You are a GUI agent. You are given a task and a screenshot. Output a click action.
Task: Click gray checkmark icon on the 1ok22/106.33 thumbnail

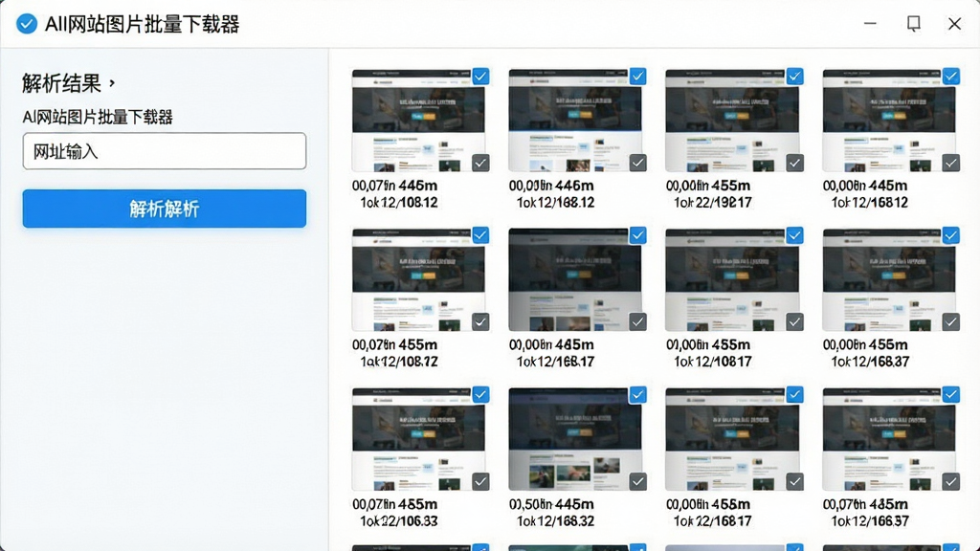[480, 482]
